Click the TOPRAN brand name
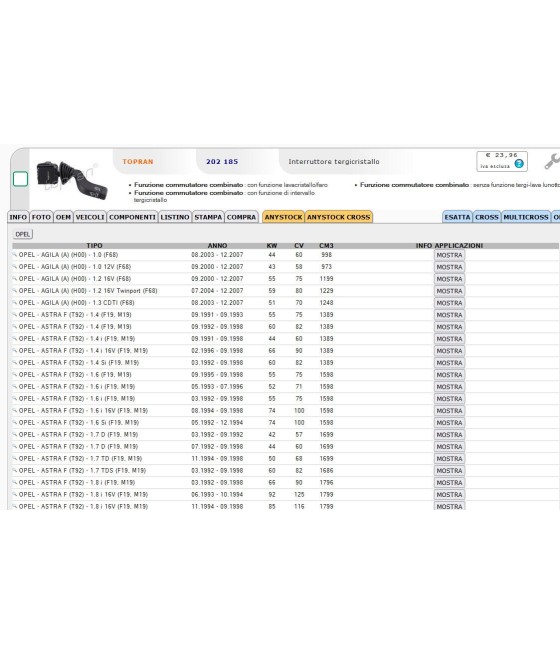 pyautogui.click(x=138, y=162)
